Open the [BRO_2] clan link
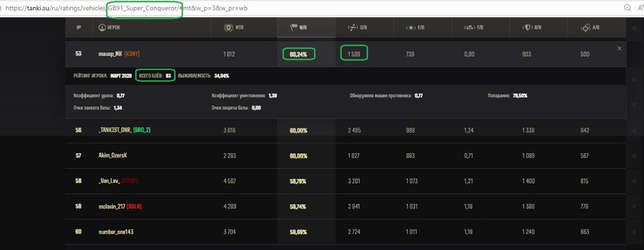Viewport: 644px width, 250px height. pyautogui.click(x=142, y=130)
